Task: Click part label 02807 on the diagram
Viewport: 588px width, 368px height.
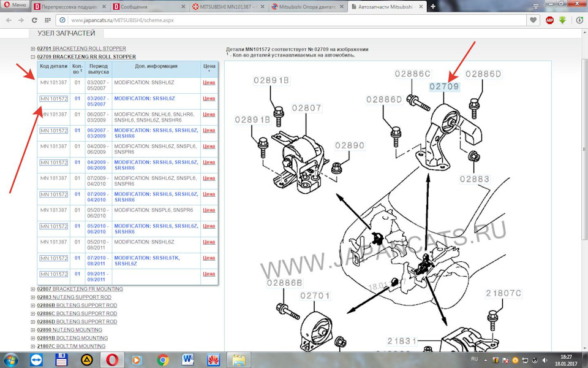Action: point(306,108)
